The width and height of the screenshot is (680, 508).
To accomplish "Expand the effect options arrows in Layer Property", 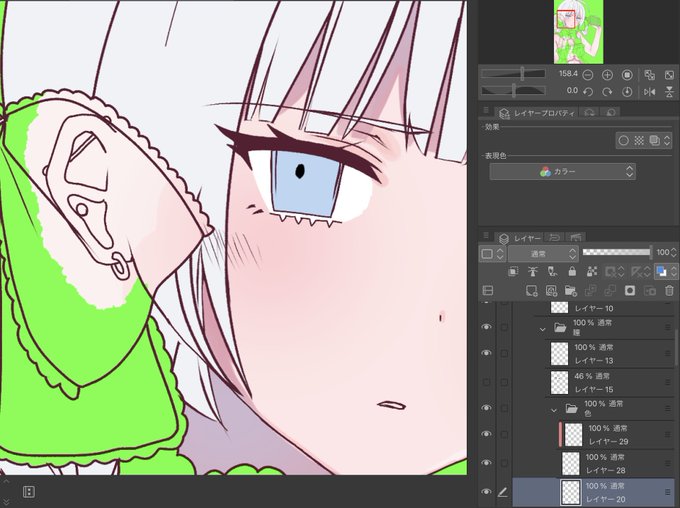I will point(667,141).
